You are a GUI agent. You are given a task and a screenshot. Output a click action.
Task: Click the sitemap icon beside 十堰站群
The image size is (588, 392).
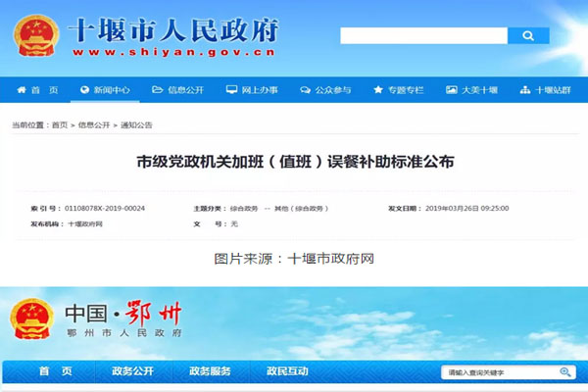click(x=525, y=90)
